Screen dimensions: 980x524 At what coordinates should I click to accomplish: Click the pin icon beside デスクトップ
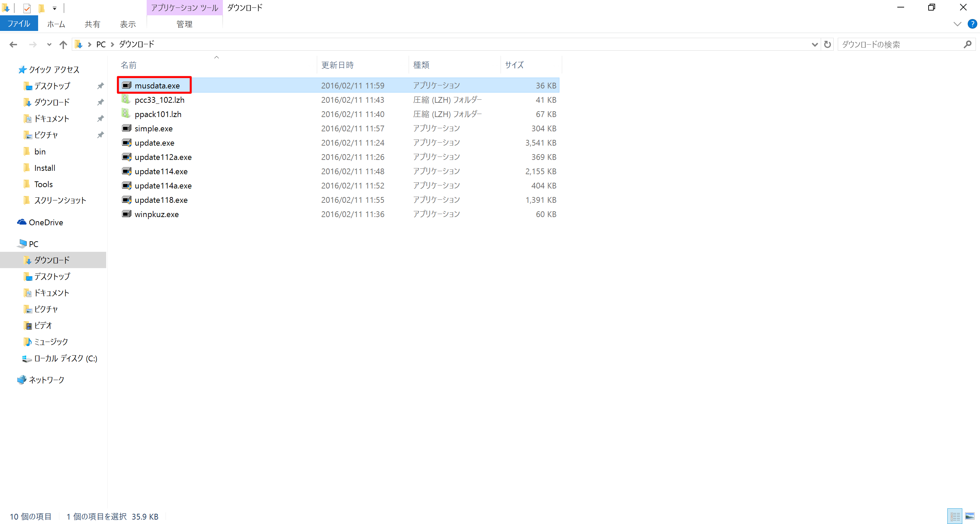pyautogui.click(x=100, y=86)
